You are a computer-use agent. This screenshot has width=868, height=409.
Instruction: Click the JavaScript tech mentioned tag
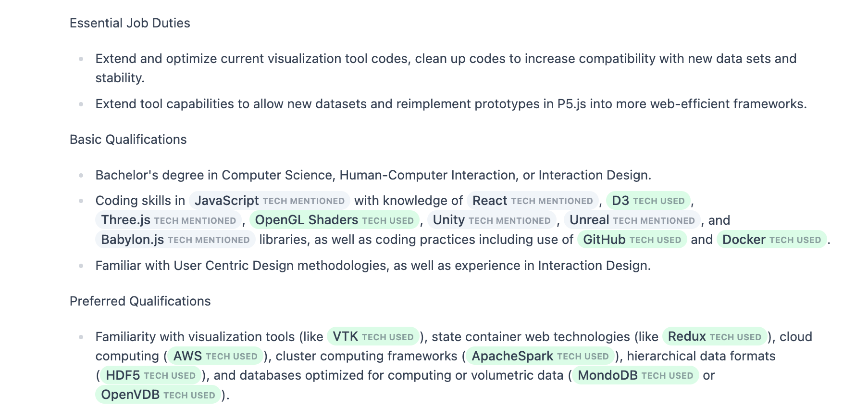click(269, 201)
